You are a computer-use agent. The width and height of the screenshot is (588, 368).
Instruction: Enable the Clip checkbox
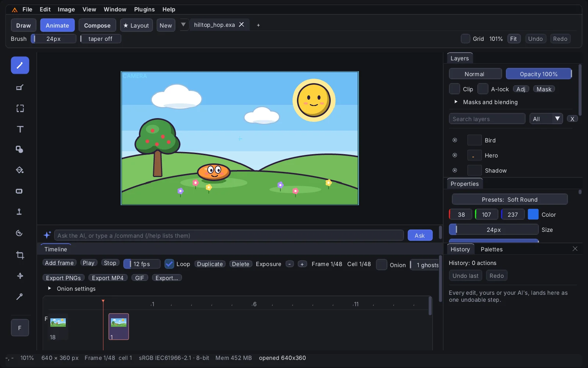[x=455, y=89]
